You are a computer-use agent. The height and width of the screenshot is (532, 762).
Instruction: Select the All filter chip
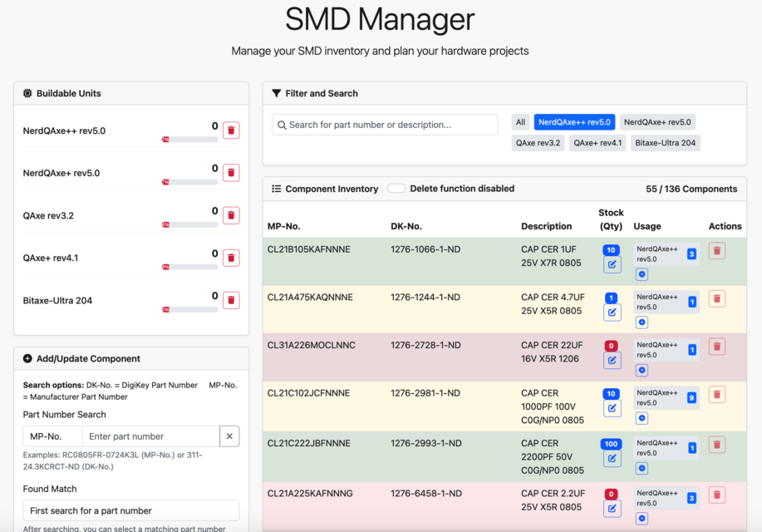tap(519, 121)
